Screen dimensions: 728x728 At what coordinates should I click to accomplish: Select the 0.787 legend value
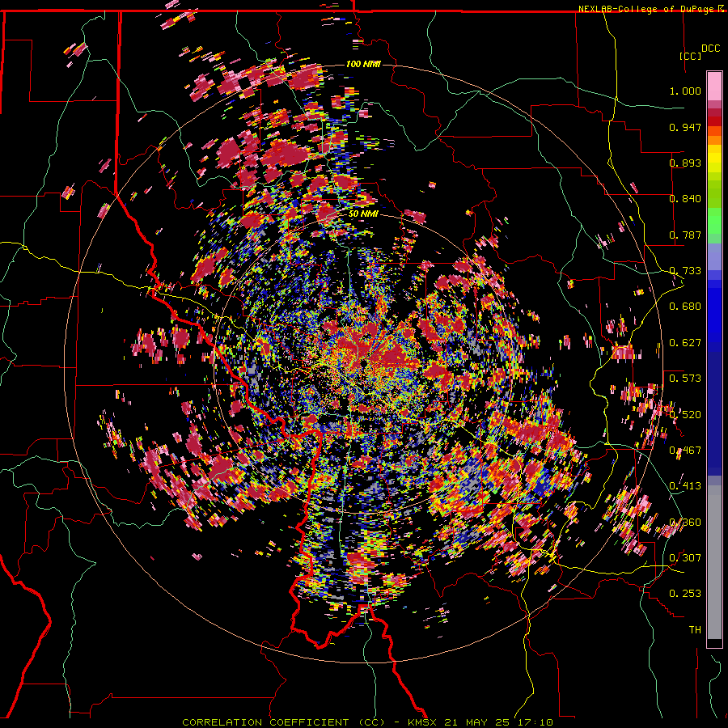pyautogui.click(x=685, y=235)
